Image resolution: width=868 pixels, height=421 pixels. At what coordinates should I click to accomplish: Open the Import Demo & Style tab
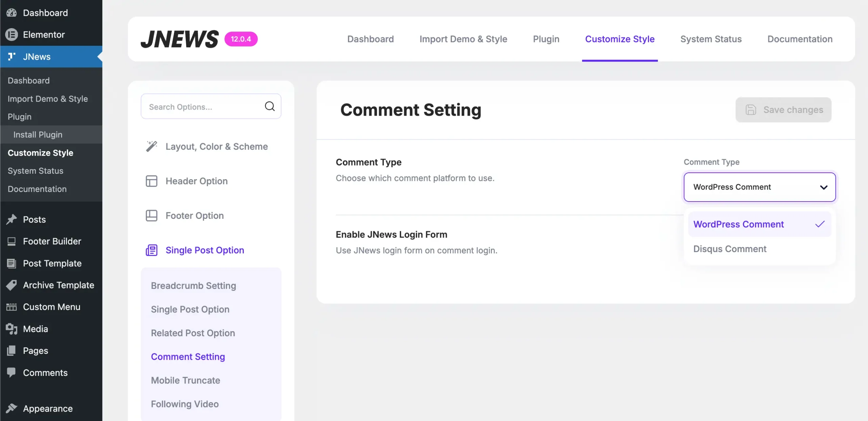pyautogui.click(x=463, y=39)
